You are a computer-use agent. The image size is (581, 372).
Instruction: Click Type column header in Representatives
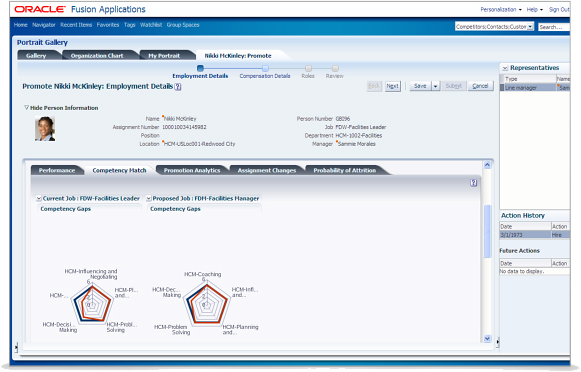pos(529,79)
